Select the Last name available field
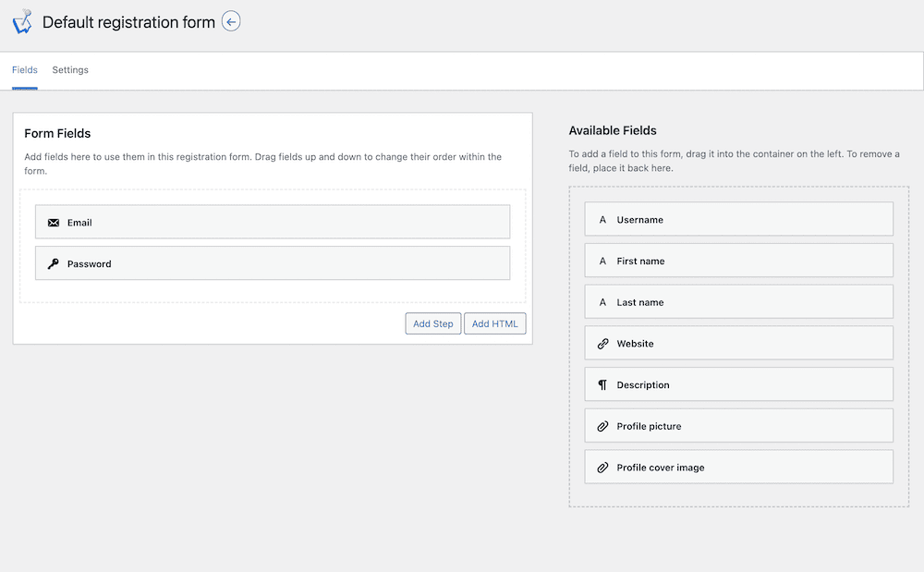The width and height of the screenshot is (924, 572). [739, 301]
